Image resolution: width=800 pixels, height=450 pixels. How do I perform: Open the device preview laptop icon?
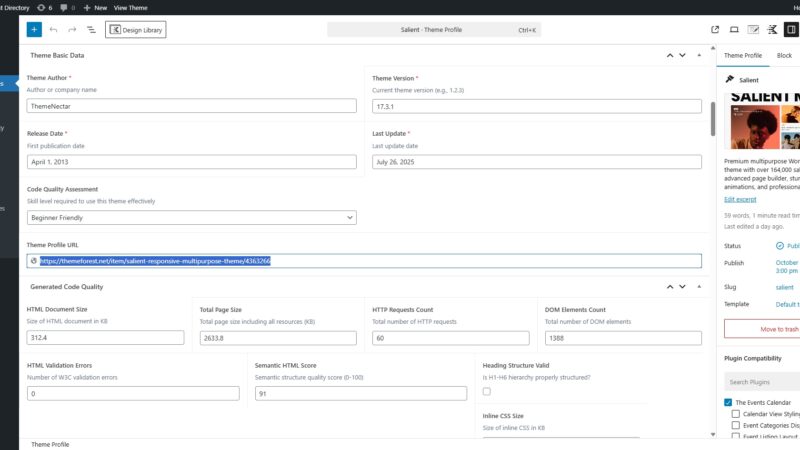[x=734, y=30]
